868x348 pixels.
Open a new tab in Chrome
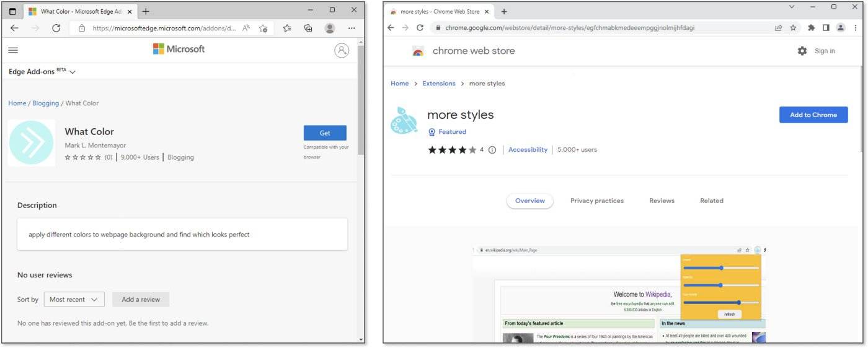pos(504,11)
